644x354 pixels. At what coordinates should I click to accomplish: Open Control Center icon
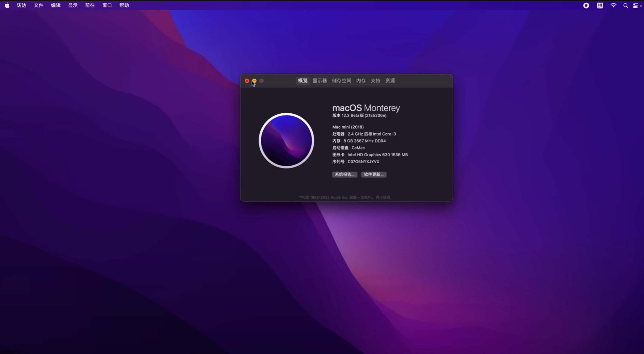[x=635, y=5]
